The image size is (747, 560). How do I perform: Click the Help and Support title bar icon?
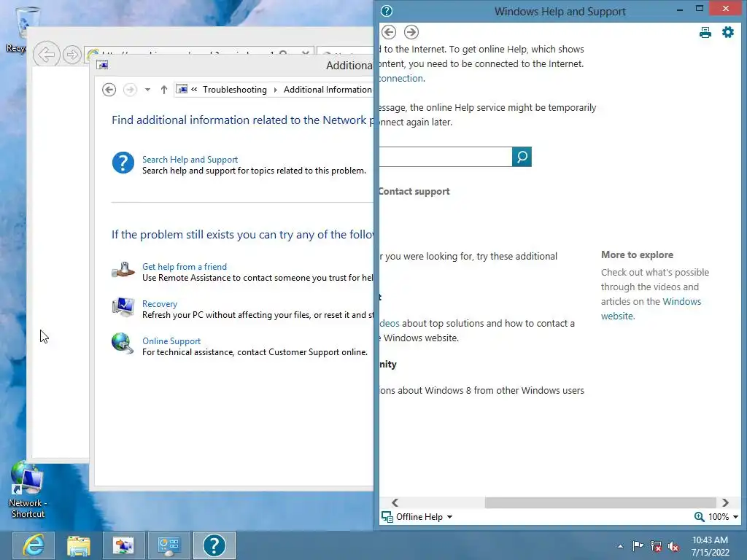[x=387, y=11]
